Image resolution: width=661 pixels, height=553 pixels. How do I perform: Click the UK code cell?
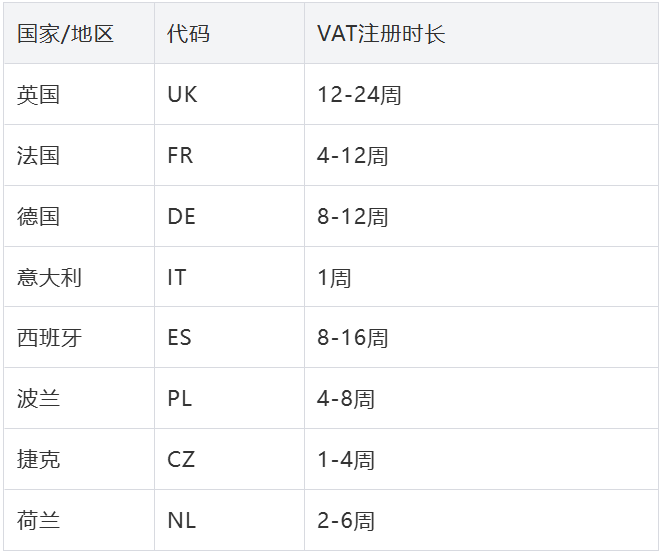point(183,95)
